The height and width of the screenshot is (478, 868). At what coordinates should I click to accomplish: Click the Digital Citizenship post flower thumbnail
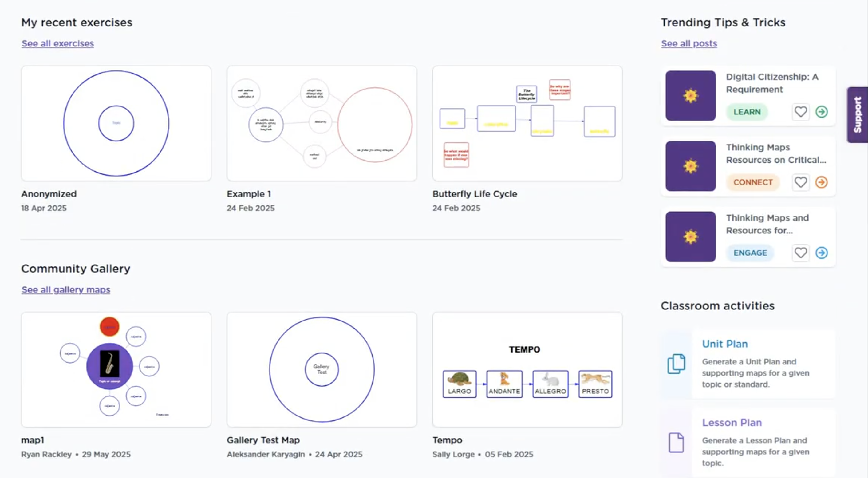(690, 96)
